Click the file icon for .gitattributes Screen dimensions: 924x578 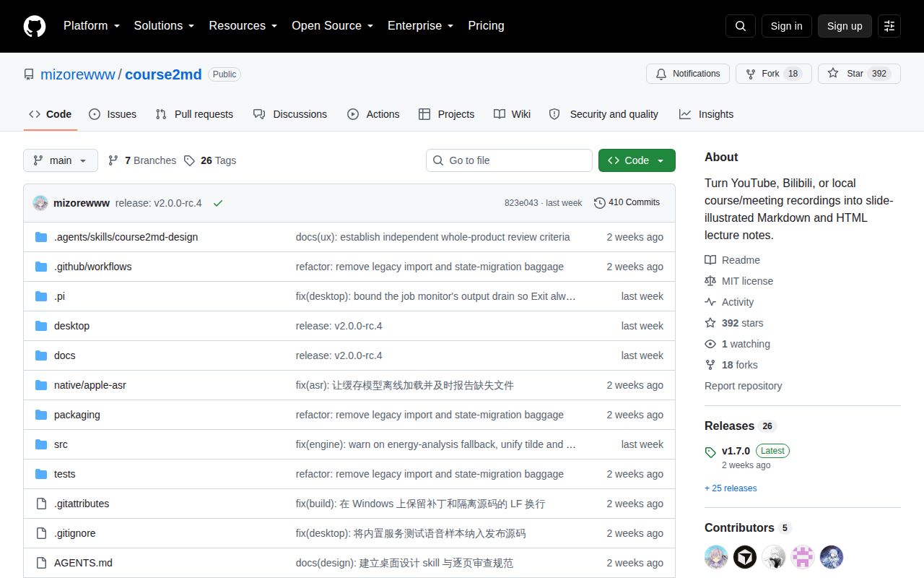click(41, 504)
